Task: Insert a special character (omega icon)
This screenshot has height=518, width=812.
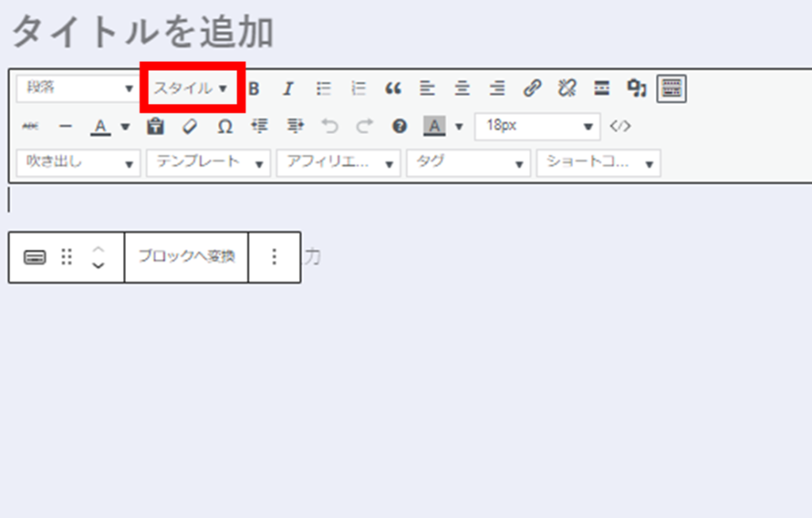Action: coord(225,126)
